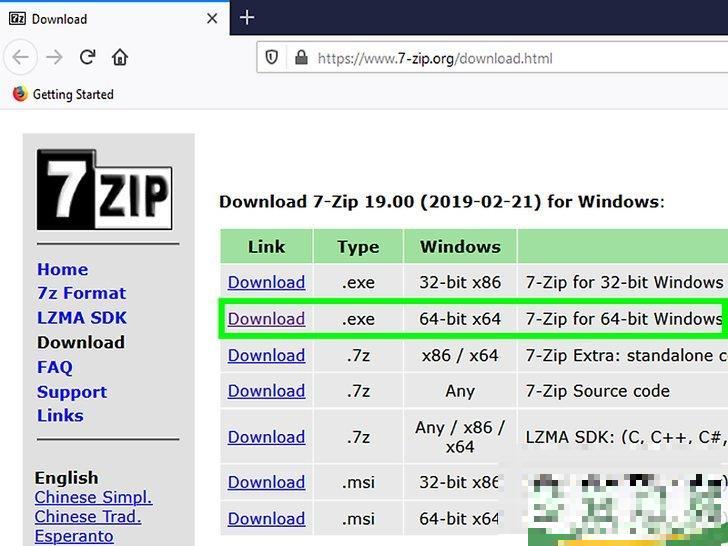Image resolution: width=728 pixels, height=546 pixels.
Task: Download 7-Zip Extra standalone .7z
Action: [266, 355]
